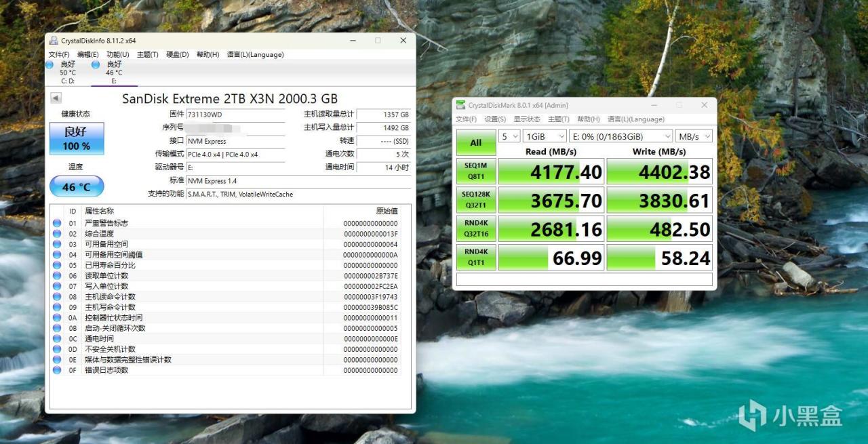868x444 pixels.
Task: Open CrystalDiskMark 显示状态 menu
Action: (527, 119)
